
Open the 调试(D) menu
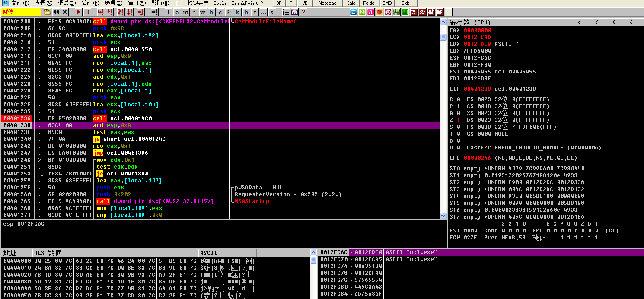67,3
